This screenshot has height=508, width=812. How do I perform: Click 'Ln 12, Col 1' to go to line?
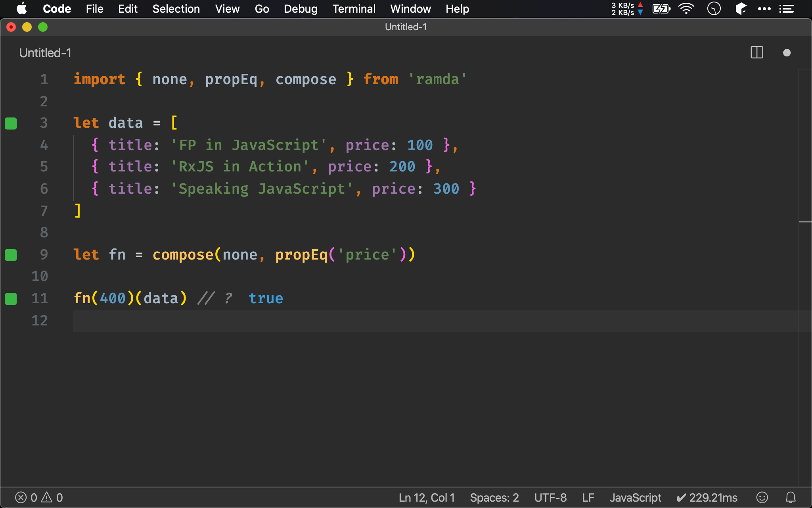[x=427, y=498]
